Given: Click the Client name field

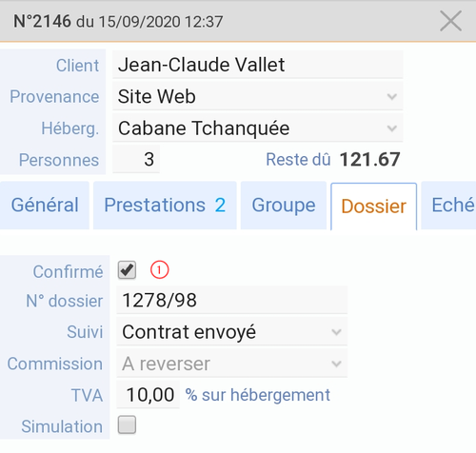Looking at the screenshot, I should [x=257, y=65].
